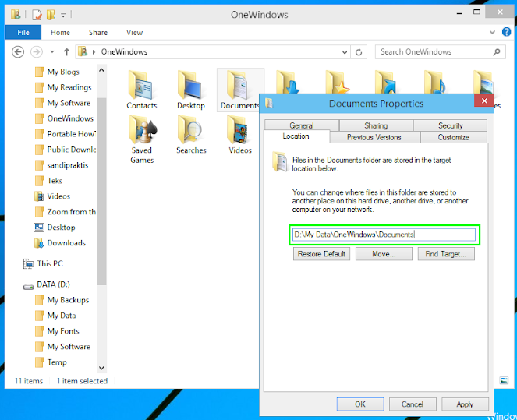Click the Forward navigation arrow
Viewport: 517px width, 420px height.
(37, 51)
